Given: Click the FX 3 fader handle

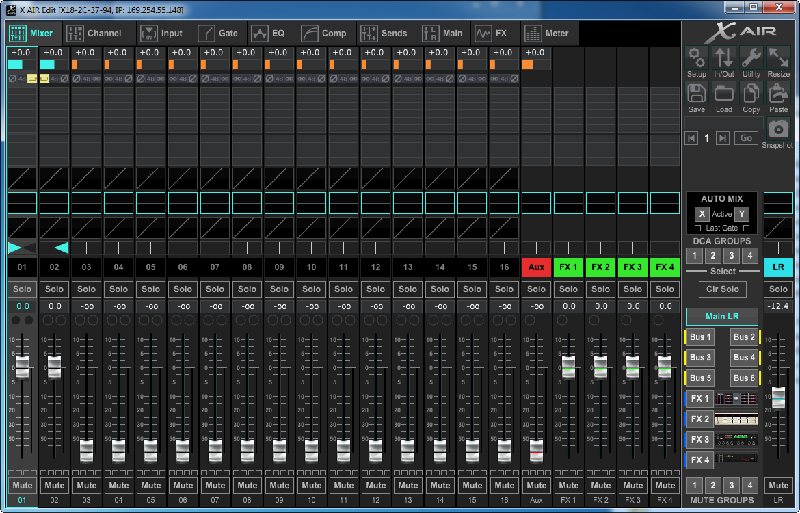Looking at the screenshot, I should (633, 367).
